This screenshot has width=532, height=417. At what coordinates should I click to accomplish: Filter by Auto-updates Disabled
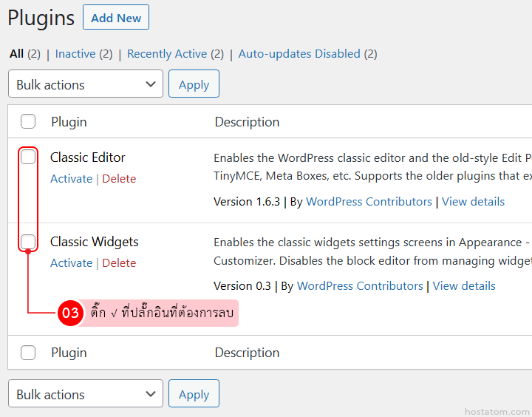tap(299, 54)
